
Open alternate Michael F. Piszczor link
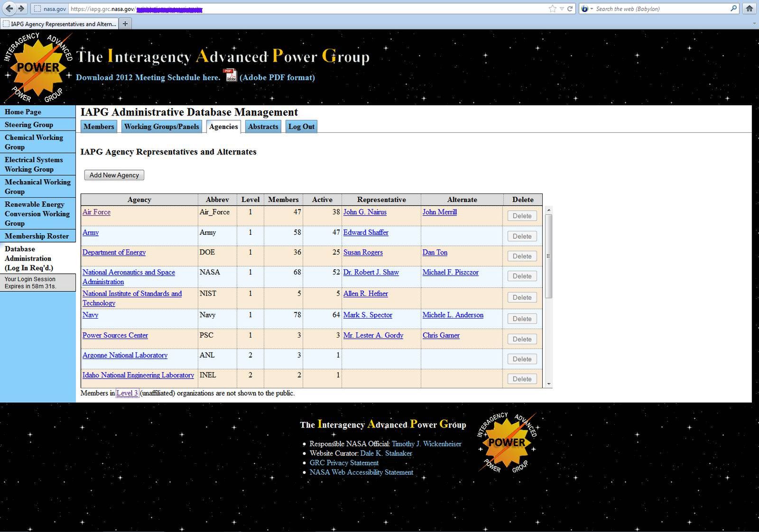tap(451, 272)
